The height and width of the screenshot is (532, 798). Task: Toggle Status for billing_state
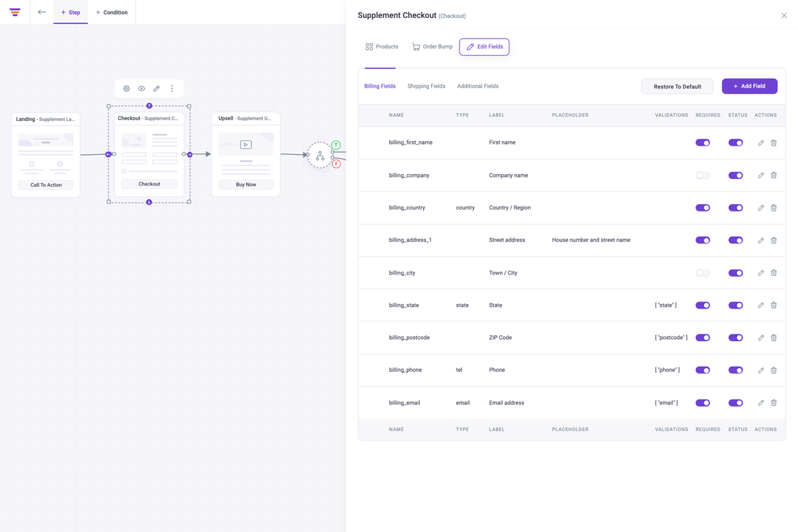(735, 305)
